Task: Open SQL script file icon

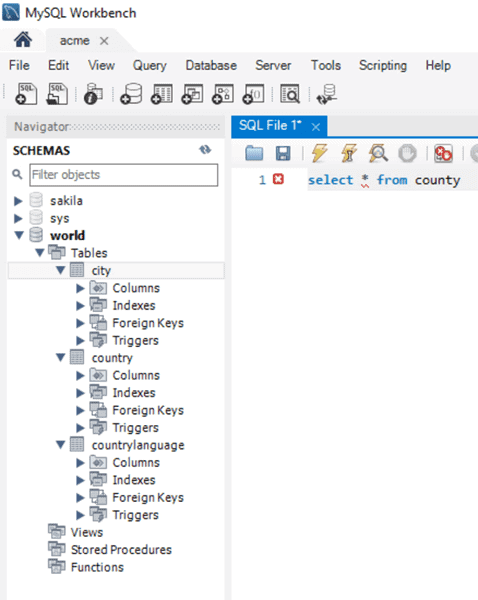Action: coord(57,94)
